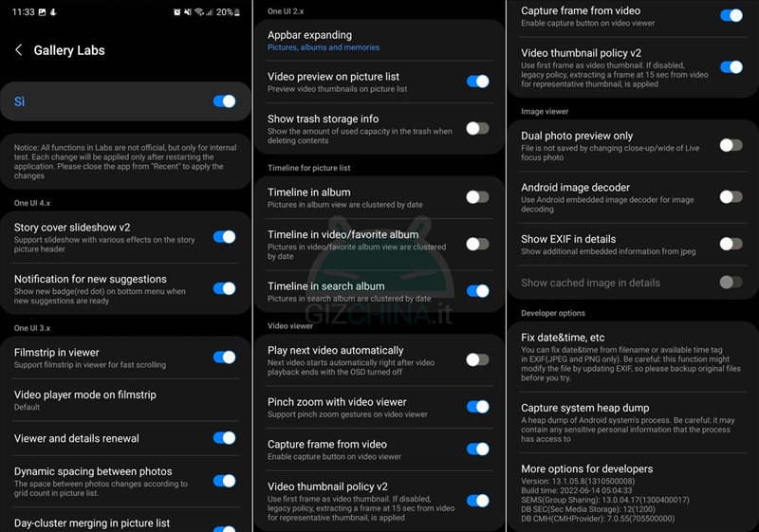Tap the alarm icon in status bar

(x=176, y=12)
